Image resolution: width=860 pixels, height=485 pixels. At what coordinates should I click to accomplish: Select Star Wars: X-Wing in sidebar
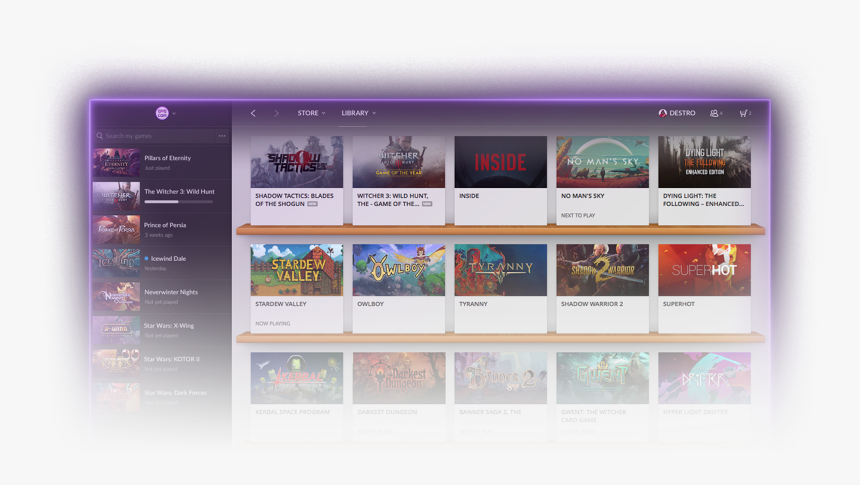click(162, 330)
